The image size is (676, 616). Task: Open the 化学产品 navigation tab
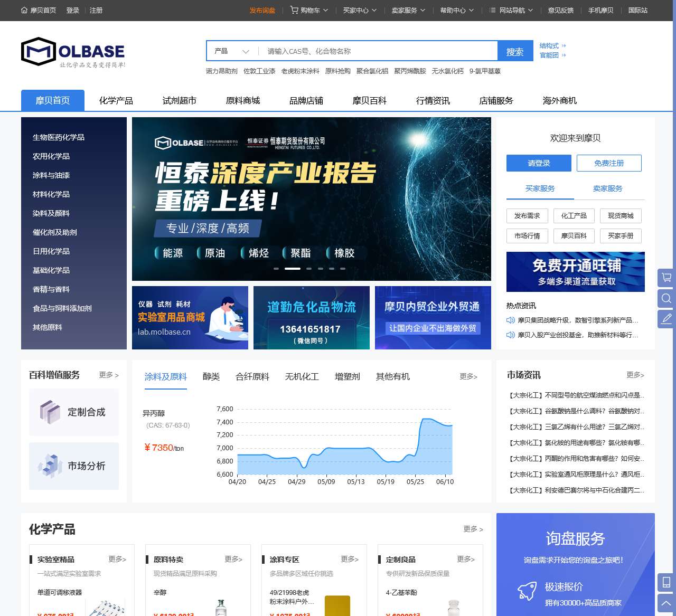click(116, 100)
